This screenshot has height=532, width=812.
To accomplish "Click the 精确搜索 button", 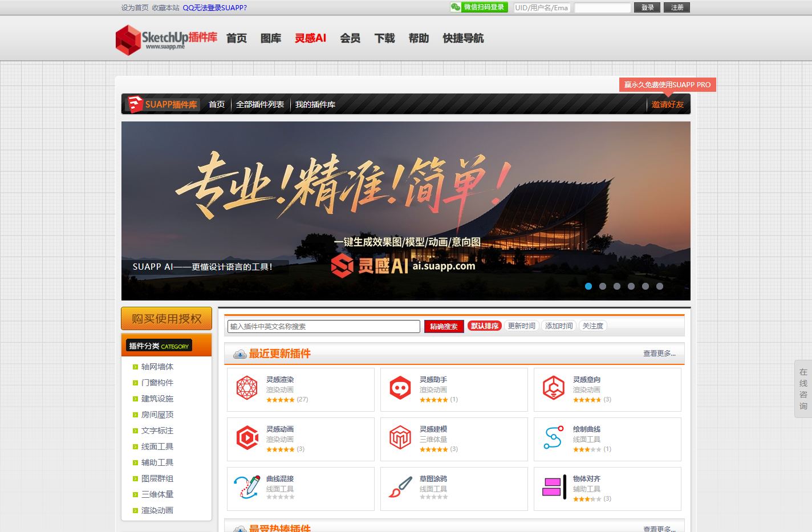I will coord(444,327).
